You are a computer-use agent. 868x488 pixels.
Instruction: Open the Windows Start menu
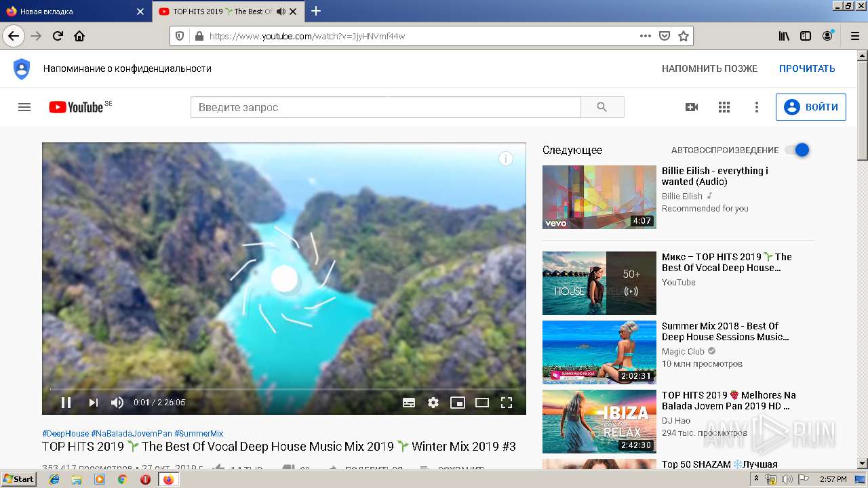pos(19,479)
